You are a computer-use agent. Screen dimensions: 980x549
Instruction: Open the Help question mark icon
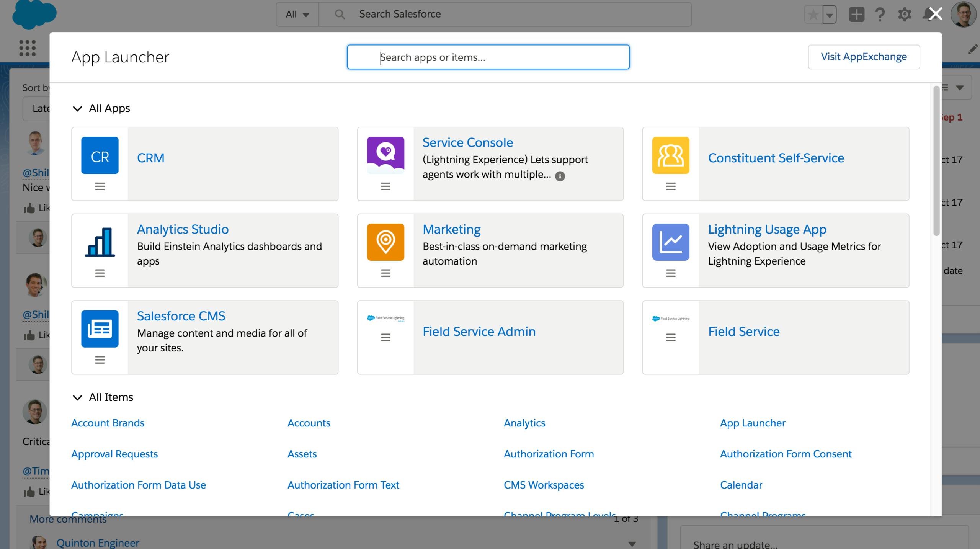(880, 15)
